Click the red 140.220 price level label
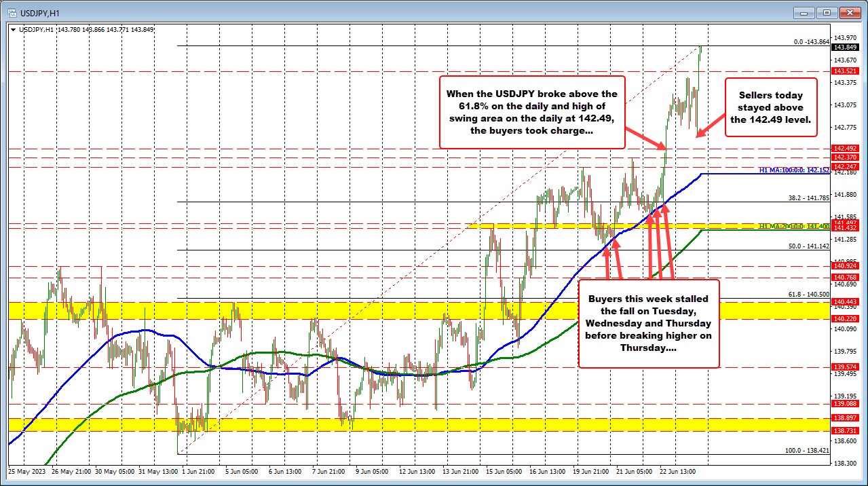The width and height of the screenshot is (868, 486). 844,318
